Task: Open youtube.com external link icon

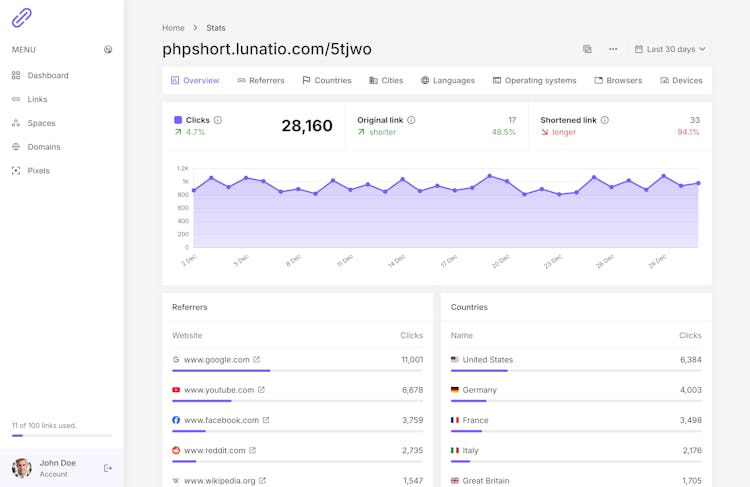Action: [262, 390]
